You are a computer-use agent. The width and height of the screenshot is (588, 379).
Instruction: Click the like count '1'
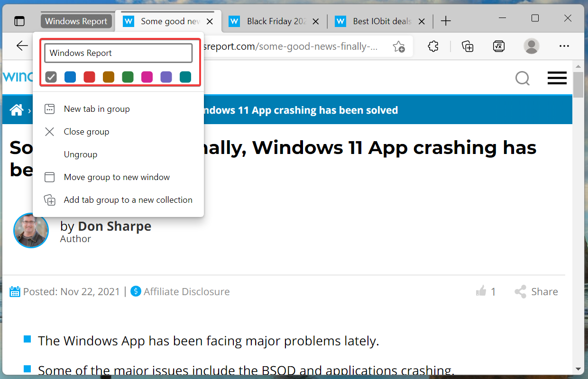point(493,292)
